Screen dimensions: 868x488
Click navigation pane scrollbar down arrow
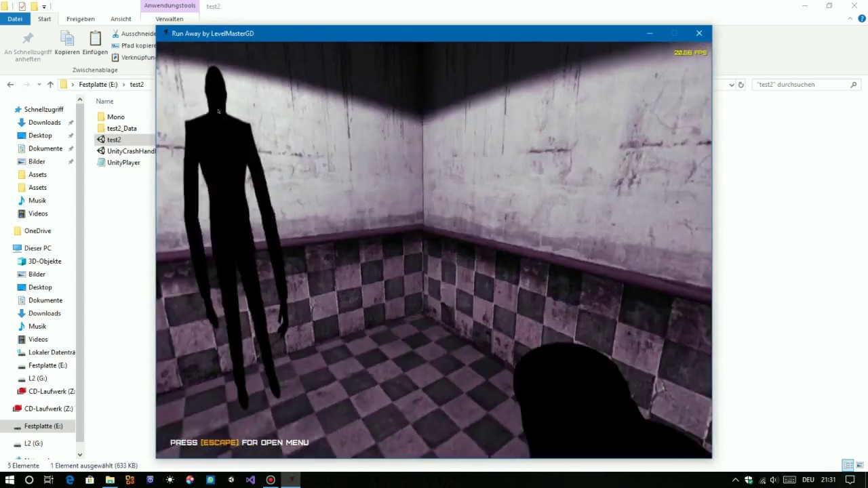pyautogui.click(x=80, y=455)
